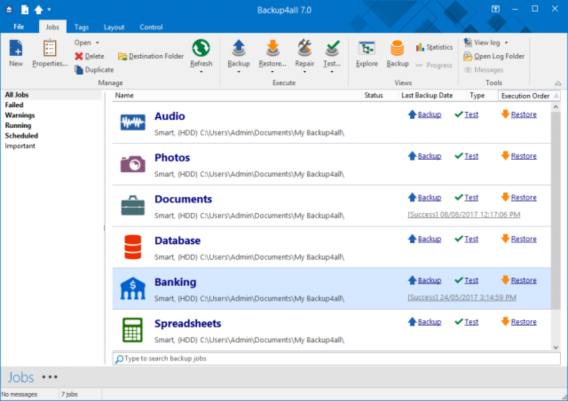
Task: Show Failed jobs
Action: tap(14, 105)
